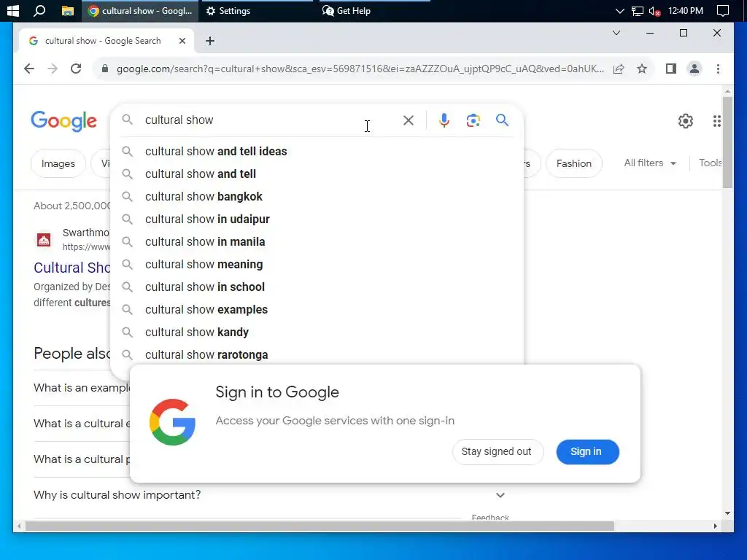The height and width of the screenshot is (560, 747).
Task: Open Chrome tab search dropdown
Action: point(616,33)
